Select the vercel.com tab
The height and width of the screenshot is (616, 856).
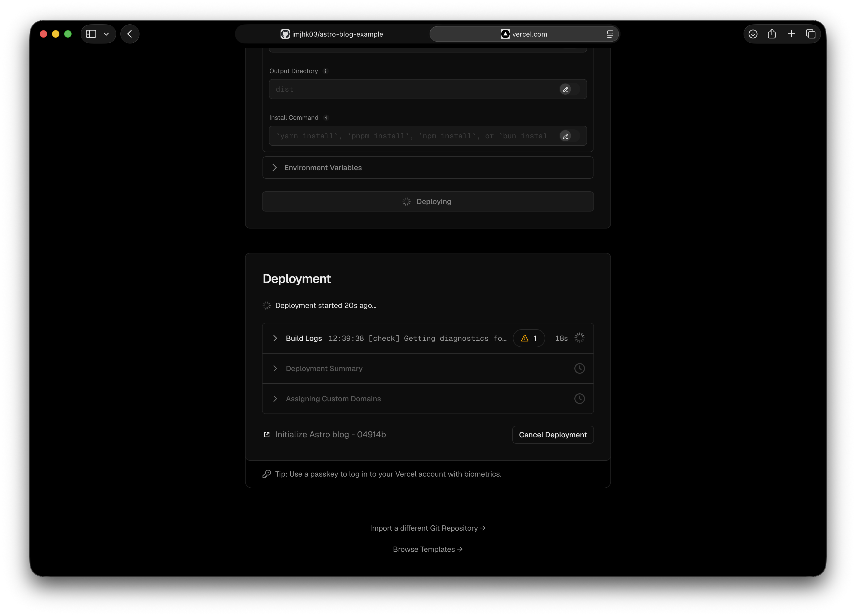[x=524, y=34]
